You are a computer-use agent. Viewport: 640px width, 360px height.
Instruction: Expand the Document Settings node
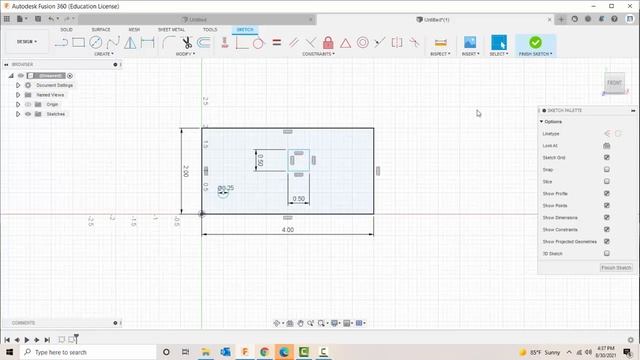18,85
